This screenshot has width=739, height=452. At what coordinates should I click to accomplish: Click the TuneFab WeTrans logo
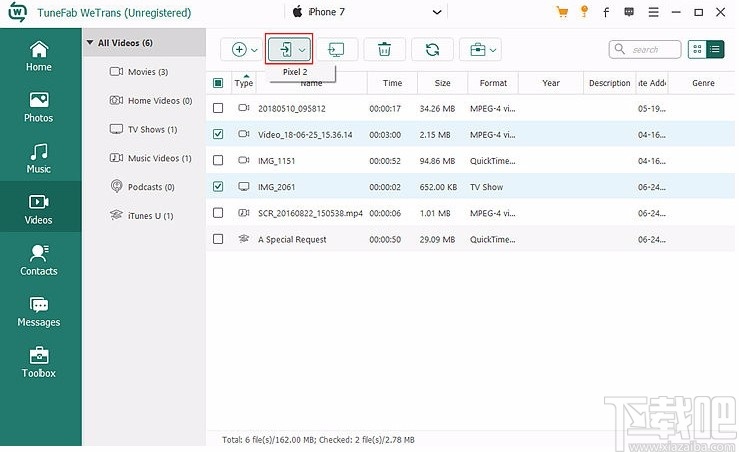17,12
